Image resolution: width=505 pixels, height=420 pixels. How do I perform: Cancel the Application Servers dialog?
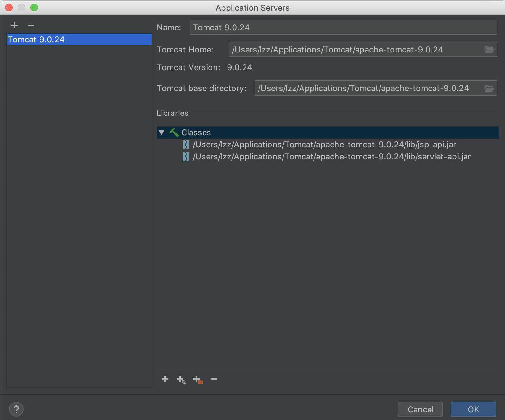[420, 410]
